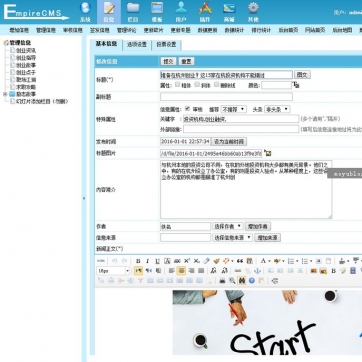The image size is (362, 362).
Task: Open the 商城 (Shop) icon
Action: 229,8
